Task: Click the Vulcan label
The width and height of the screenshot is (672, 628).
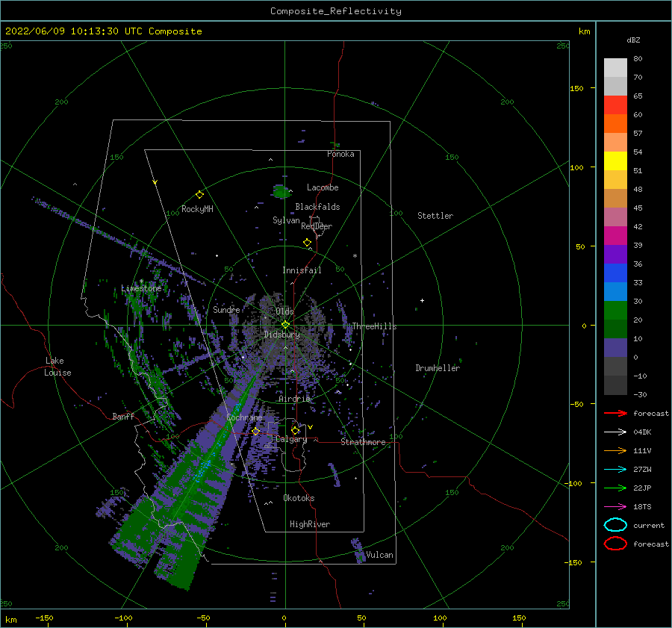Action: coord(379,555)
